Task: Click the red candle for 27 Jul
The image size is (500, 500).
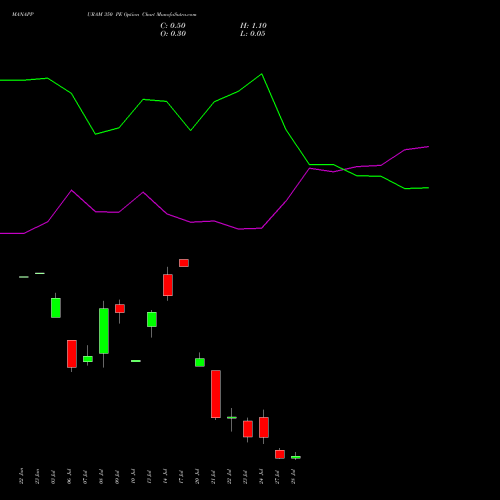Action: [280, 454]
